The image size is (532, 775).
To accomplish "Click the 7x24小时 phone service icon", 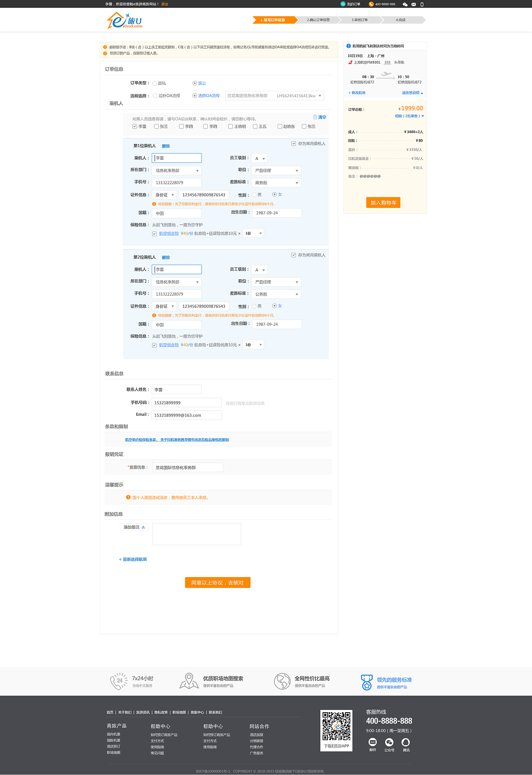I will click(x=119, y=681).
